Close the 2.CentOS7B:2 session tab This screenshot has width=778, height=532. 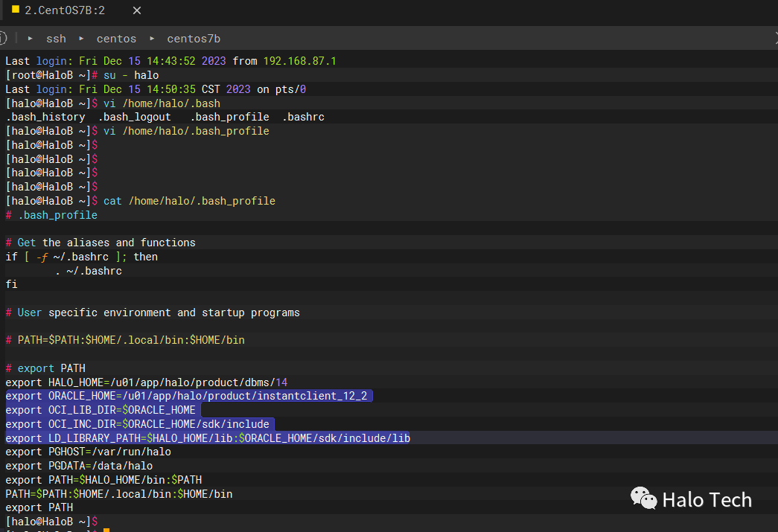click(x=137, y=10)
